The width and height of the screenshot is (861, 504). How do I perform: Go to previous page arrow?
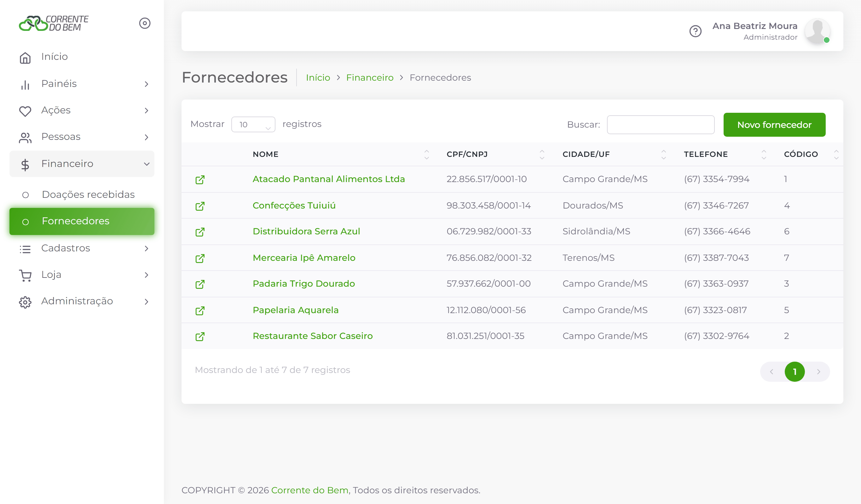pos(771,371)
